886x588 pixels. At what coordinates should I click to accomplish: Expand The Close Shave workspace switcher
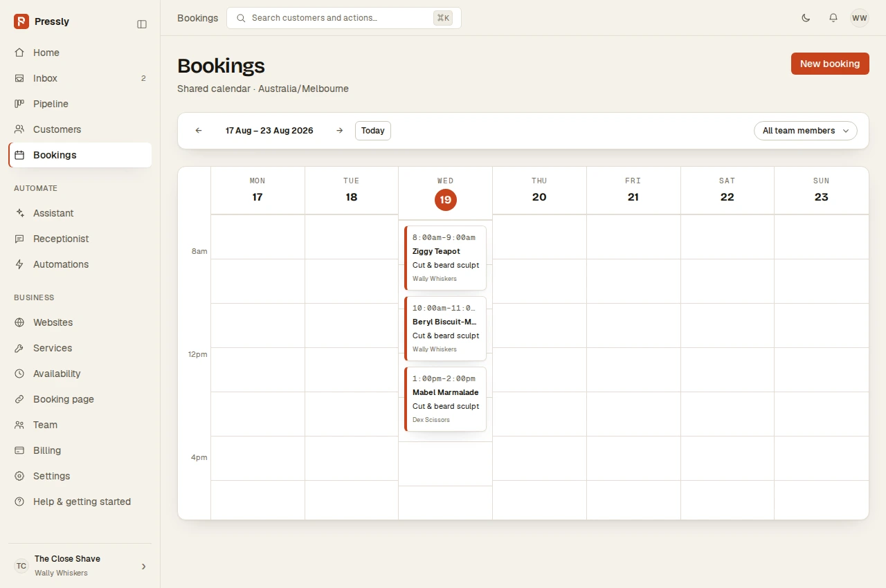tap(80, 566)
